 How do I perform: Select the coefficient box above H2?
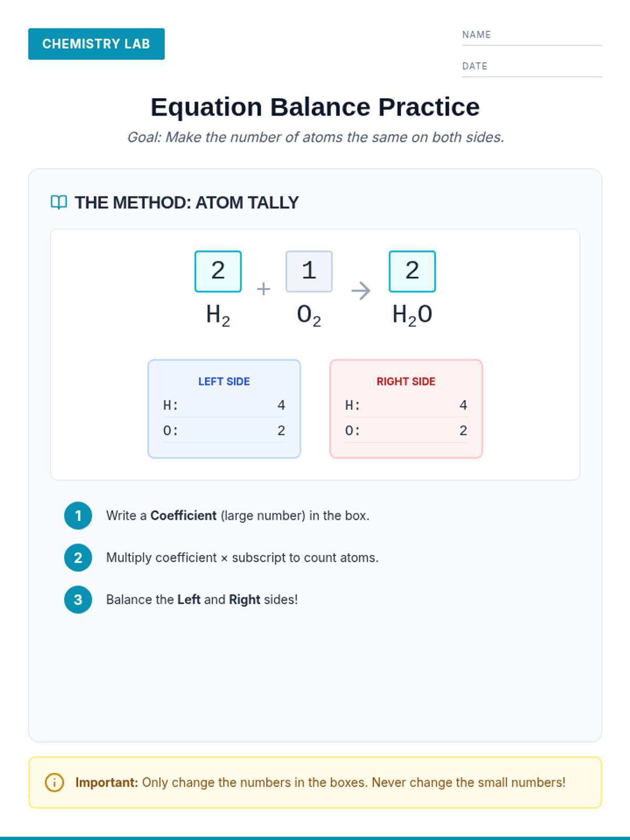coord(218,271)
